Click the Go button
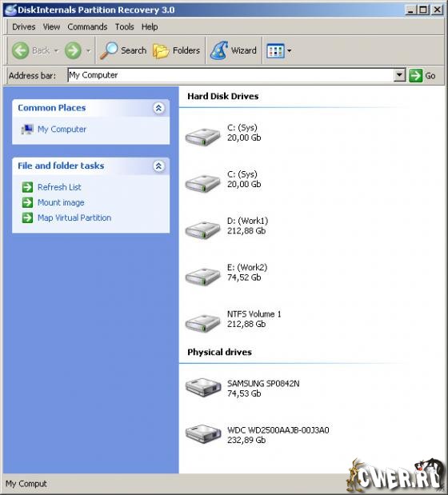Screen dimensions: 448x495 422,76
